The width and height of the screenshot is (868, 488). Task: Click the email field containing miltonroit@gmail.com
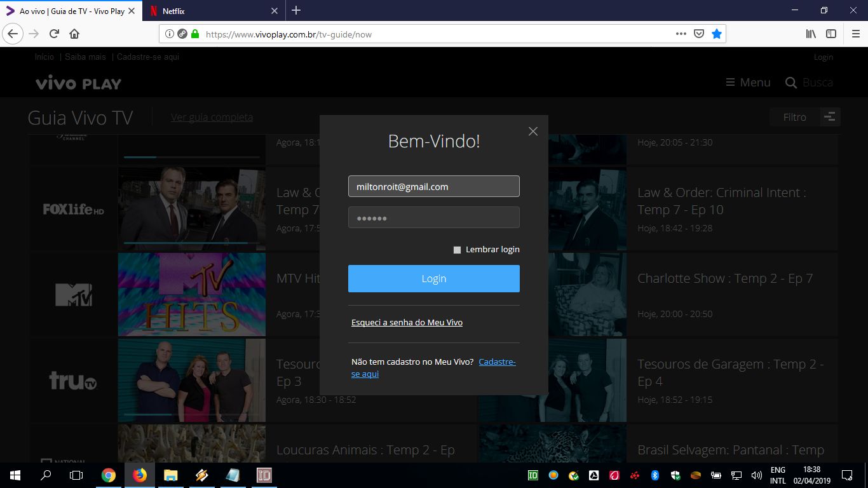click(434, 186)
